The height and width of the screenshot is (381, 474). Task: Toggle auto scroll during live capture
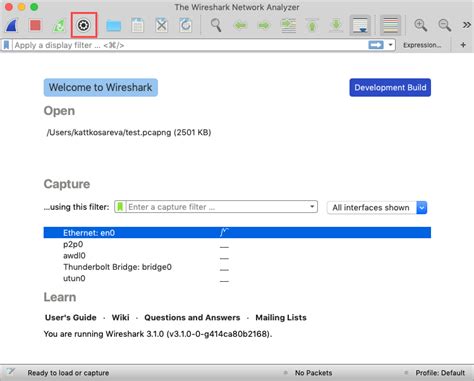pos(360,25)
